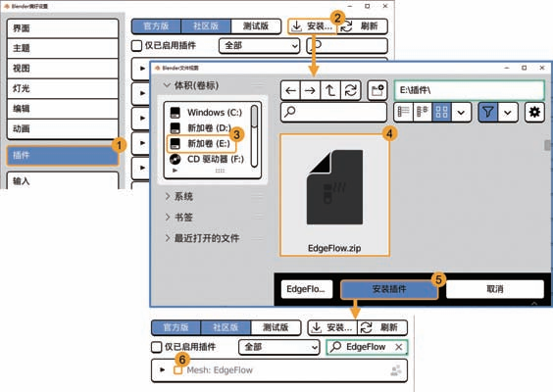Create a new folder icon
Image resolution: width=553 pixels, height=392 pixels.
[x=377, y=90]
